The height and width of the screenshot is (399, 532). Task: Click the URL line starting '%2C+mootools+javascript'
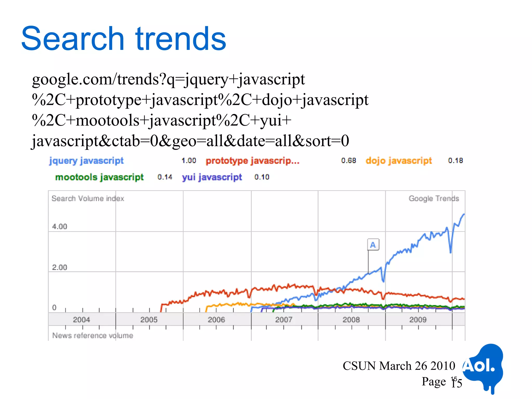162,121
